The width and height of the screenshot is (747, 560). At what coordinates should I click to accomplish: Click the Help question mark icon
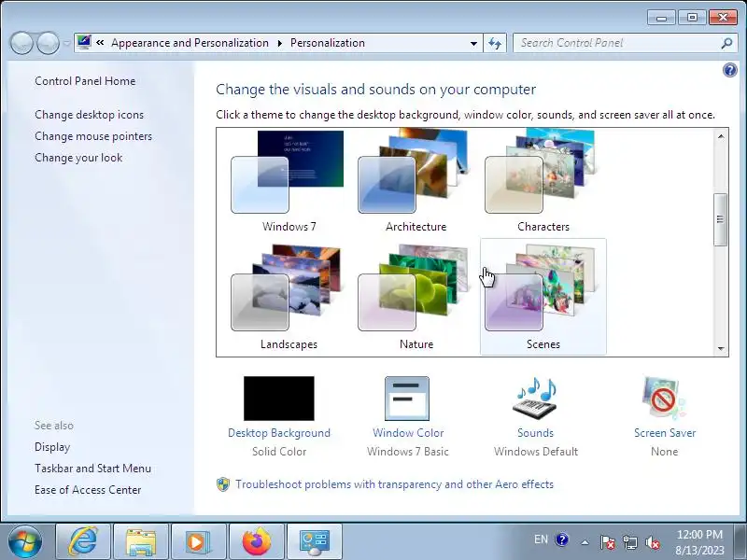coord(729,71)
